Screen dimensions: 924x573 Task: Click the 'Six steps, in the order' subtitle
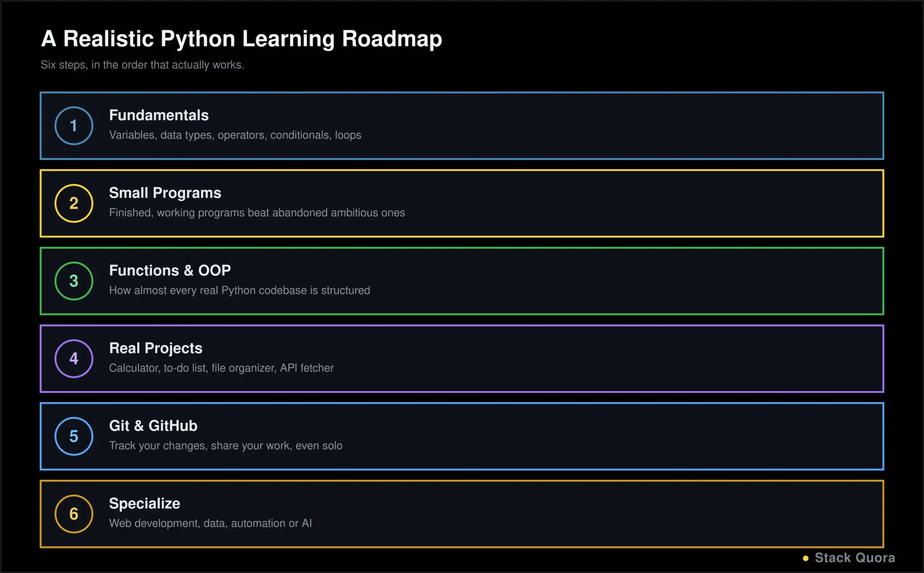tap(143, 65)
